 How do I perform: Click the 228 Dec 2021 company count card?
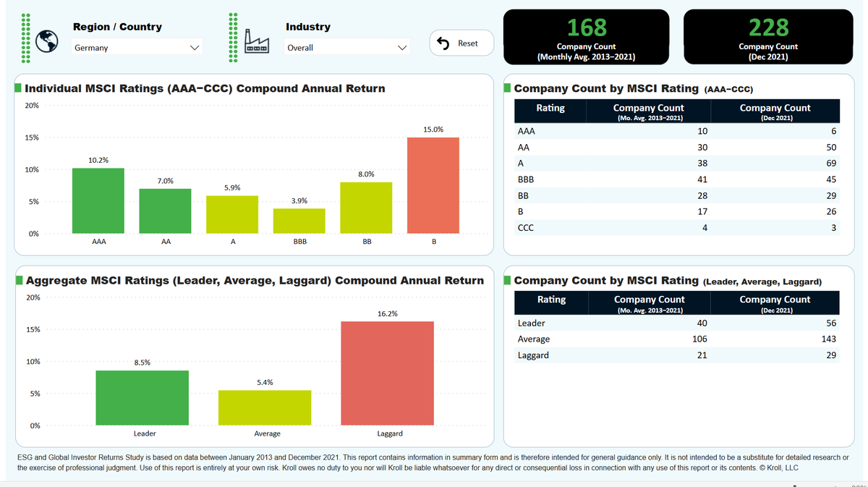coord(768,37)
